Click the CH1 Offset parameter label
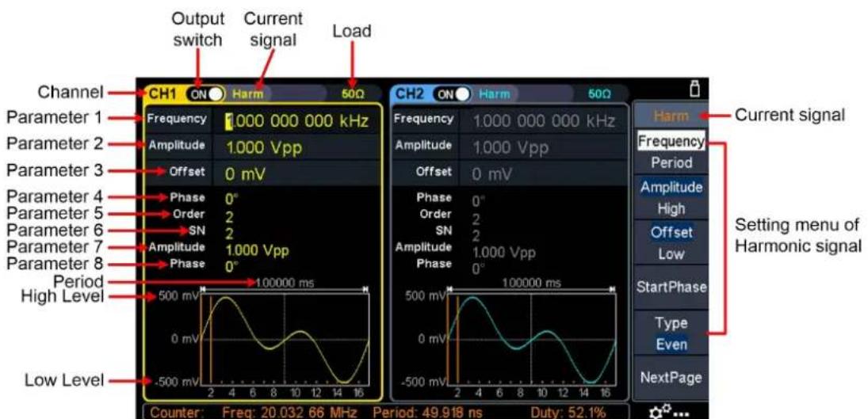Image resolution: width=868 pixels, height=419 pixels. 189,171
